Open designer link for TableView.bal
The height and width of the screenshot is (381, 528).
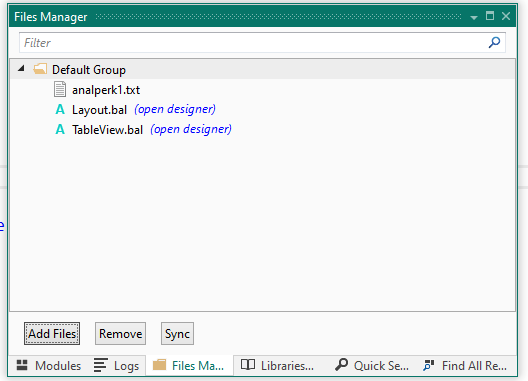point(191,129)
